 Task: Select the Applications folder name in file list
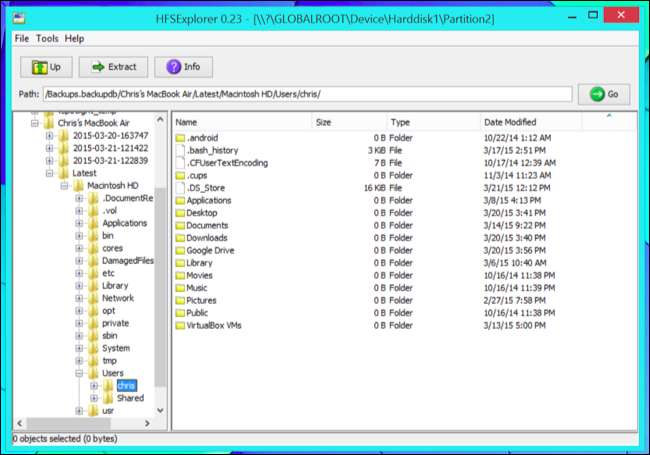click(209, 201)
